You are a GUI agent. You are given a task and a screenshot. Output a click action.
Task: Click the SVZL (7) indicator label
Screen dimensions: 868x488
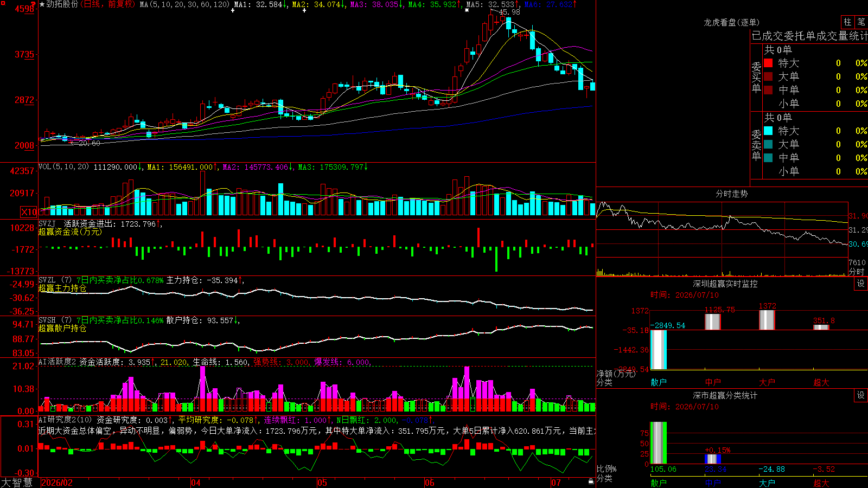(55, 280)
